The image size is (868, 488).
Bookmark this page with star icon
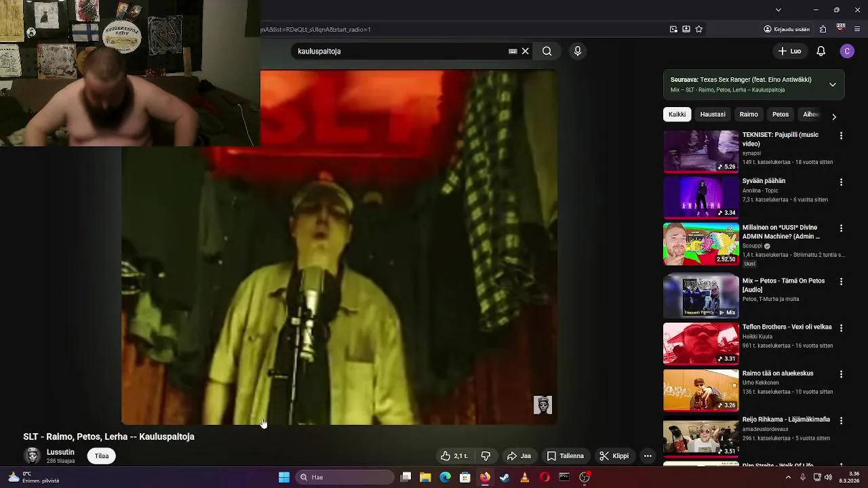(x=699, y=29)
